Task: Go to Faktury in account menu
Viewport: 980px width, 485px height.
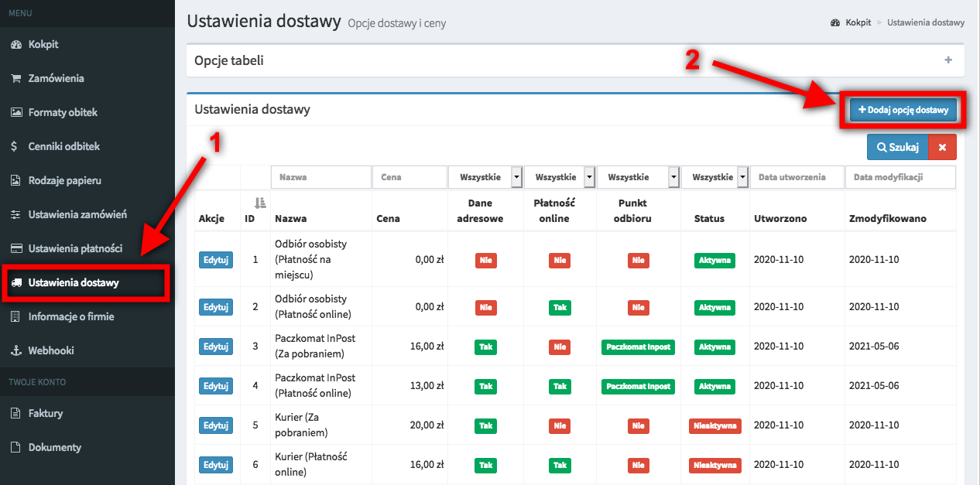Action: [x=46, y=414]
